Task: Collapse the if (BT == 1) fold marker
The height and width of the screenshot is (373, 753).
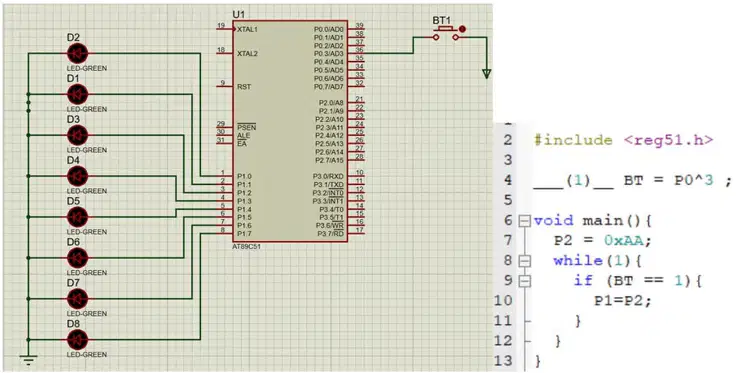Action: 525,281
